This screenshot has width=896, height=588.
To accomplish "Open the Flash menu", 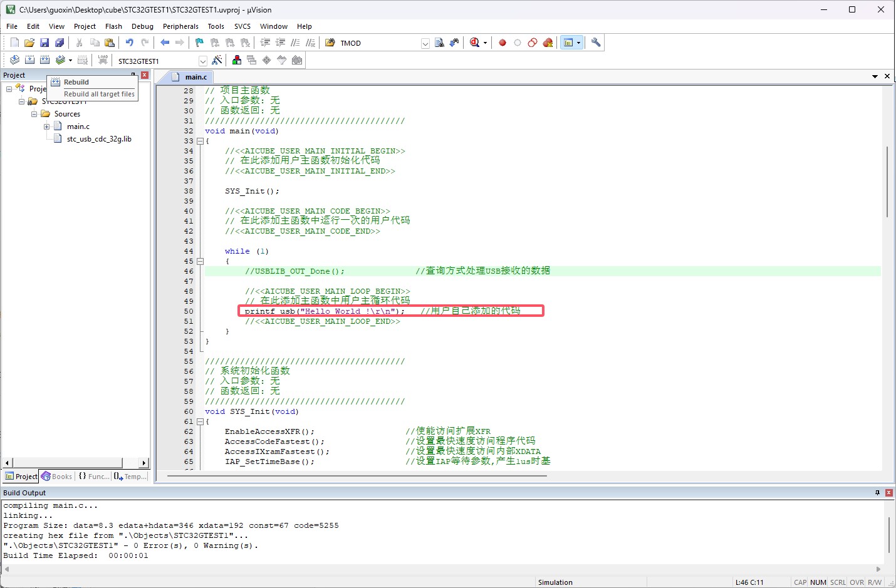I will (113, 26).
